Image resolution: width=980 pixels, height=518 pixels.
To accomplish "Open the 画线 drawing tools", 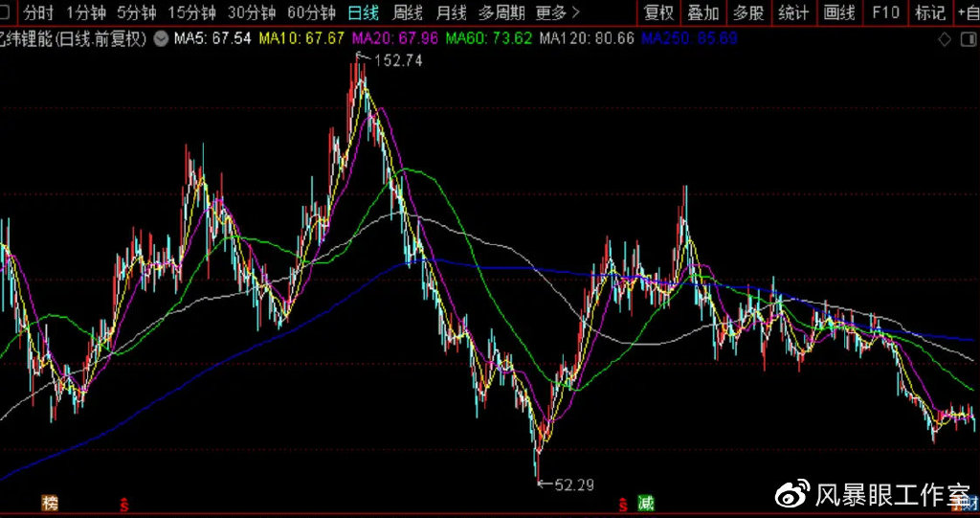I will tap(839, 11).
